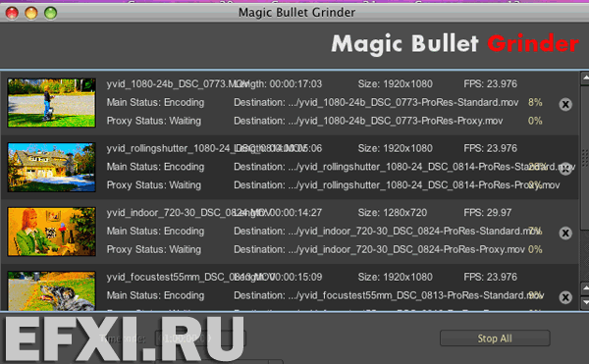Click the scrollbar up arrow near list bottom
The width and height of the screenshot is (589, 364).
[585, 288]
